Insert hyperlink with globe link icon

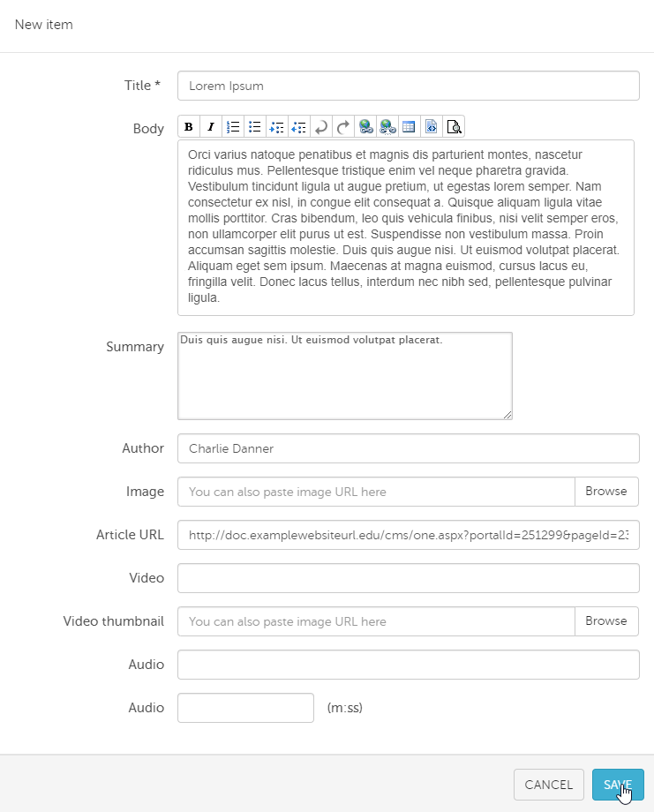(x=365, y=127)
